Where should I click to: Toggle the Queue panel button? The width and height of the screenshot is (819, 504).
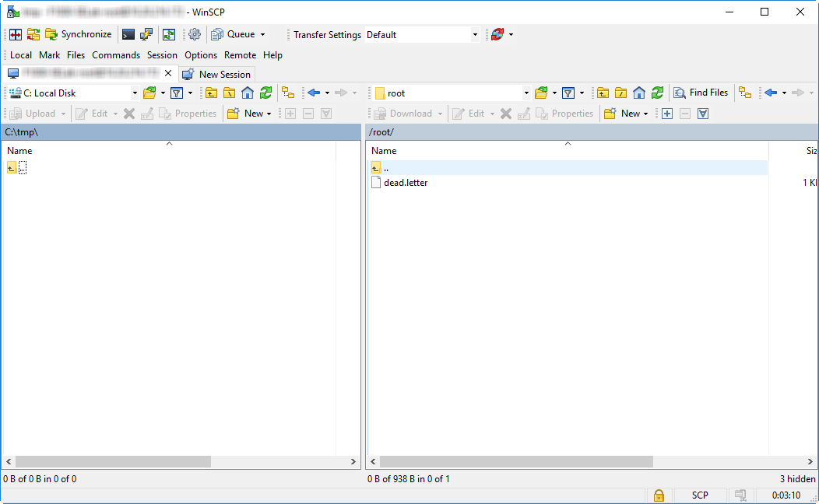tap(235, 34)
